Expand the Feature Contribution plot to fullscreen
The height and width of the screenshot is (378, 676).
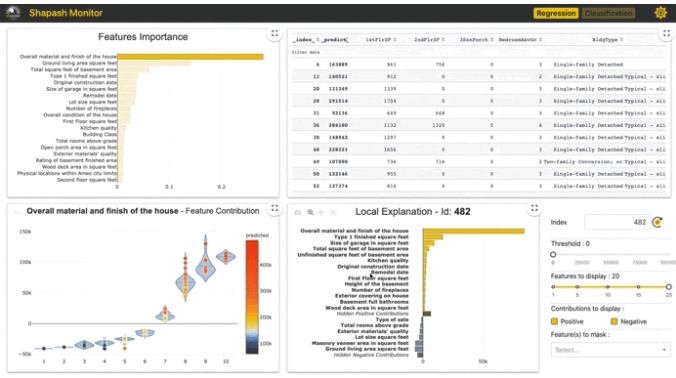point(275,209)
